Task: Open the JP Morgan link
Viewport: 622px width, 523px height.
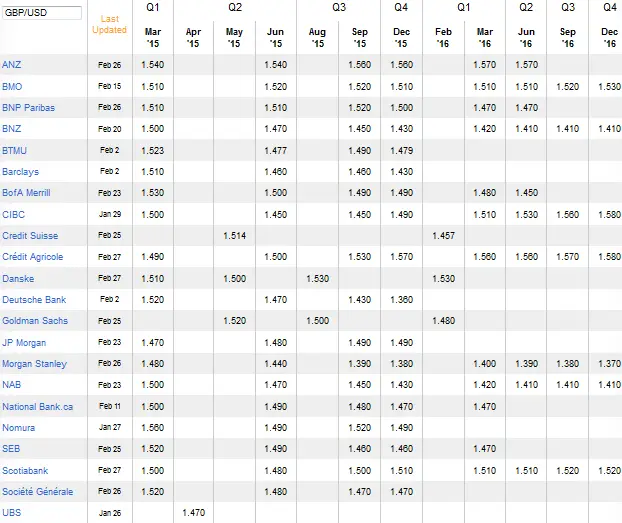Action: tap(24, 343)
